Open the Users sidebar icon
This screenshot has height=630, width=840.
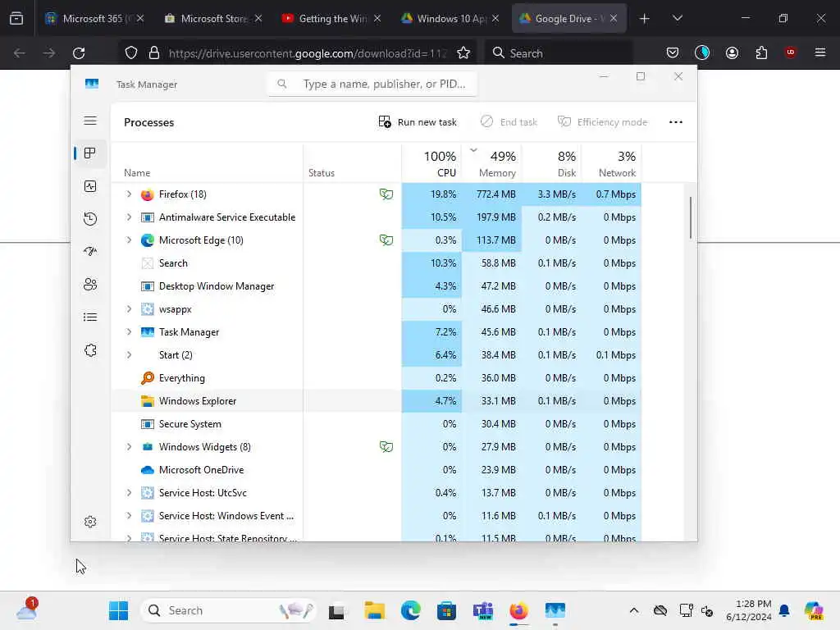pos(90,284)
